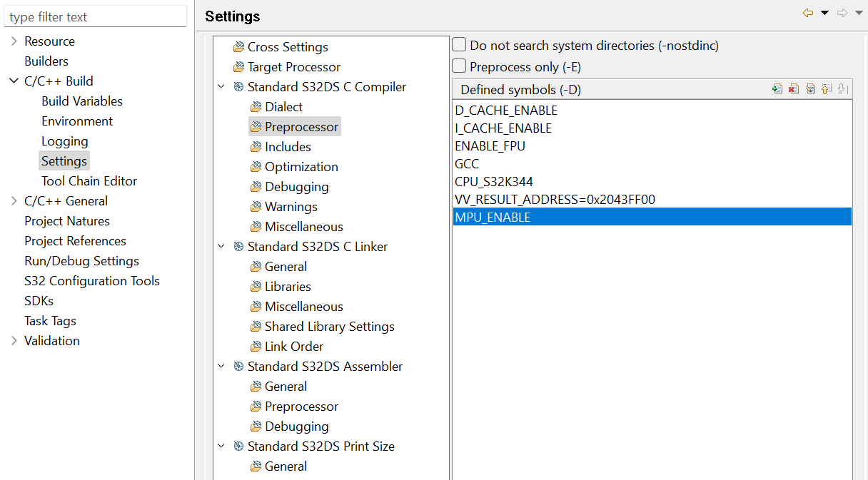Click the Cross Settings icon
Screen dimensions: 868x480
pyautogui.click(x=238, y=47)
